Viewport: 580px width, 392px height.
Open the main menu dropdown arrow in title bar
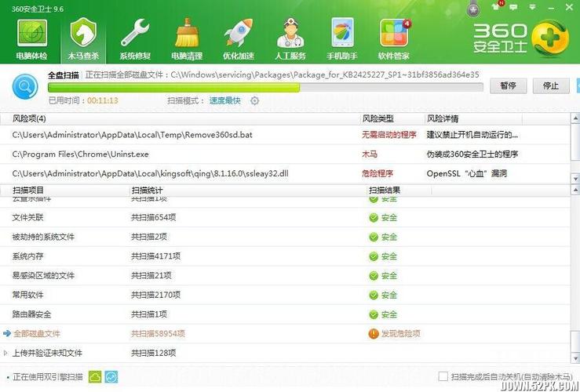[532, 6]
